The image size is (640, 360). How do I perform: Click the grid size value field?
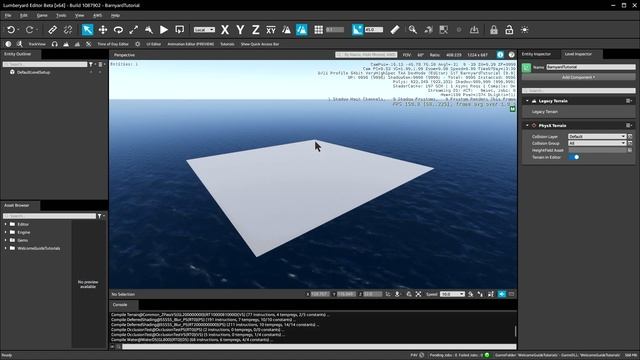[x=335, y=30]
